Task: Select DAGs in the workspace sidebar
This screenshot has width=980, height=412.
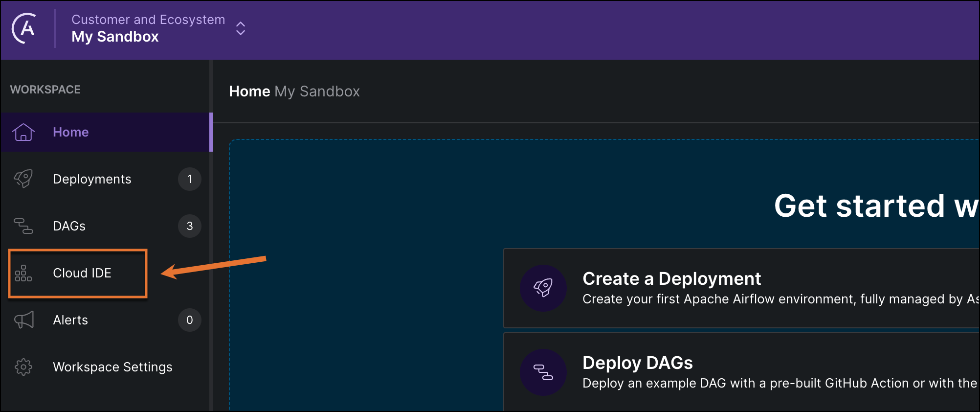Action: [x=69, y=226]
